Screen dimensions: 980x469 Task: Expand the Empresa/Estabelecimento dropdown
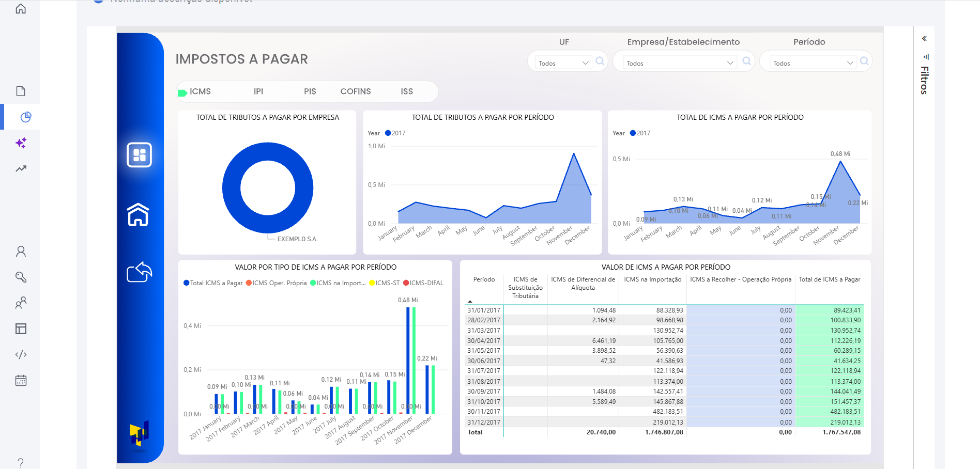679,63
